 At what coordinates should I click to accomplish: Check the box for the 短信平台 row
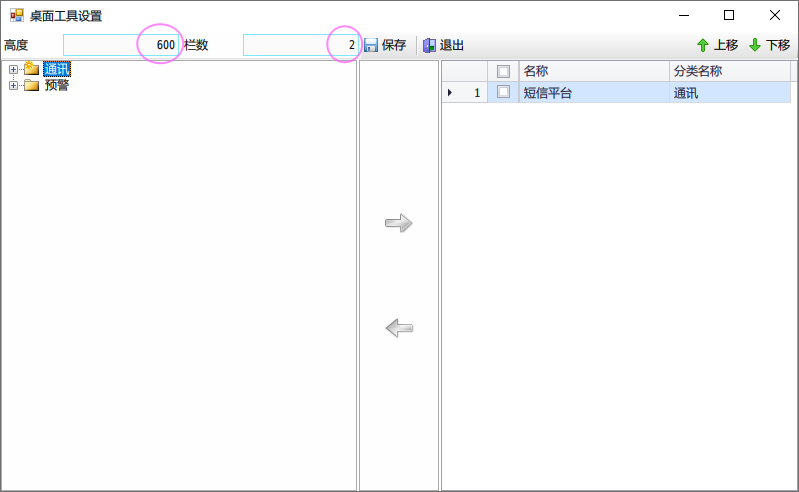point(503,92)
